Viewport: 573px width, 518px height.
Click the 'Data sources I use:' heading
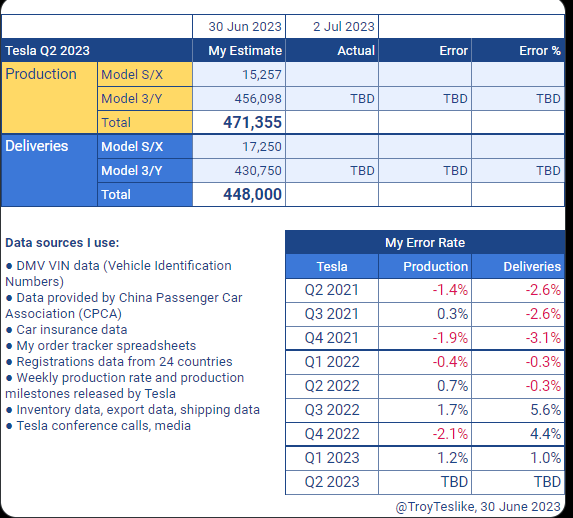(62, 243)
